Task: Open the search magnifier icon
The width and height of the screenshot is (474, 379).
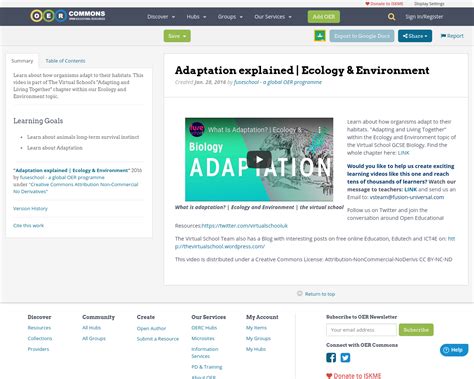Action: [x=391, y=17]
